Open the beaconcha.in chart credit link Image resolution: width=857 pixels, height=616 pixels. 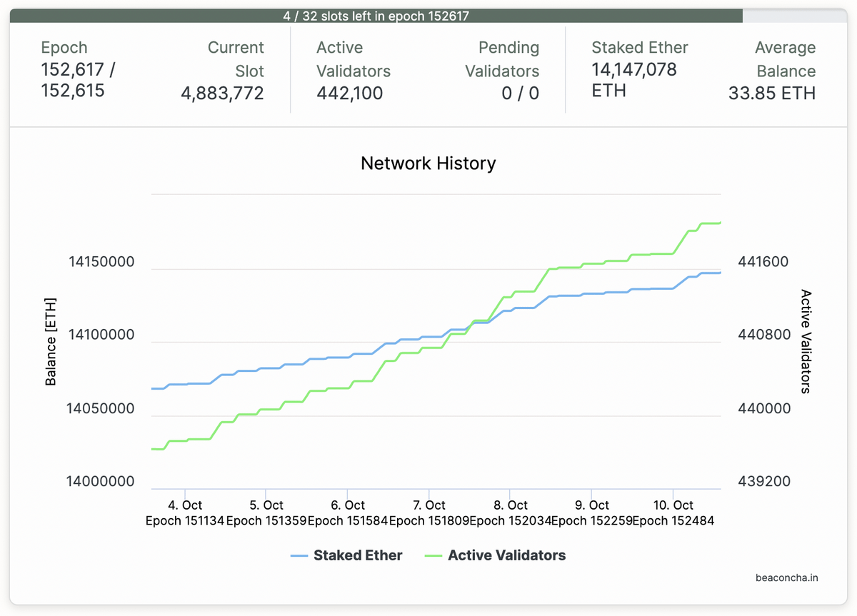pyautogui.click(x=786, y=577)
